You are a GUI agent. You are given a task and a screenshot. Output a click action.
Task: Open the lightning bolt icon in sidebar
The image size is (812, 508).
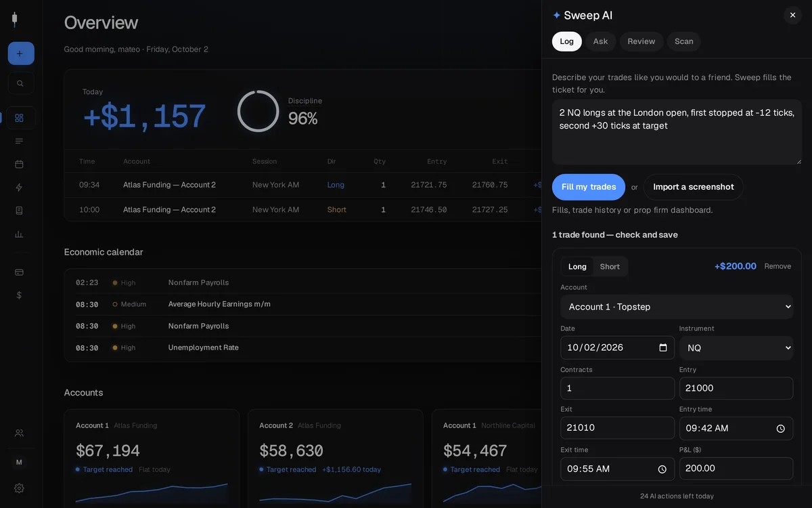click(x=19, y=188)
